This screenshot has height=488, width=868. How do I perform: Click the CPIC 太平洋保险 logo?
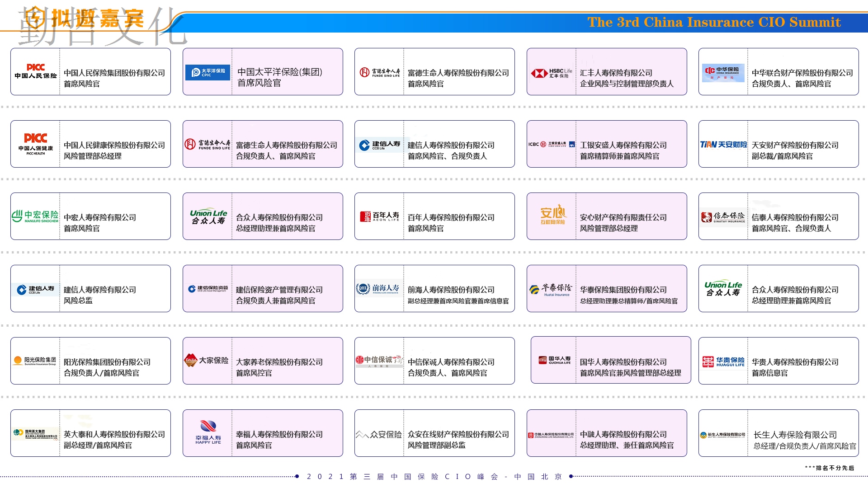(208, 72)
